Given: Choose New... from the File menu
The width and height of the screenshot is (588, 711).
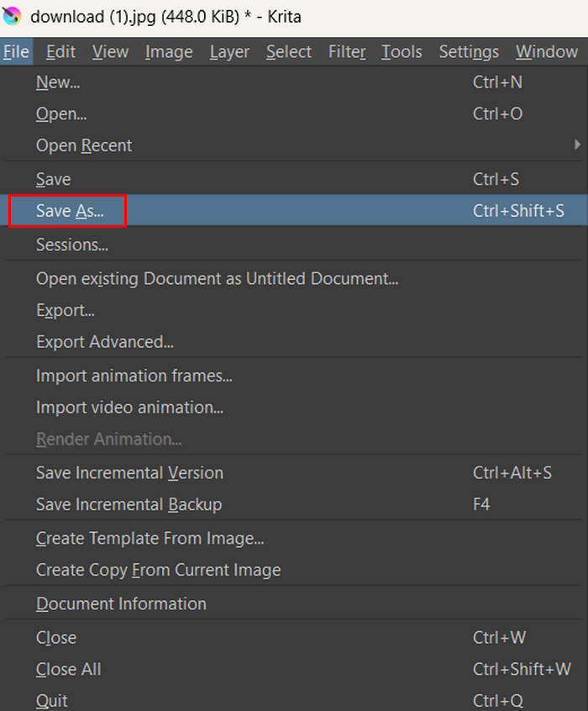Looking at the screenshot, I should (x=294, y=82).
